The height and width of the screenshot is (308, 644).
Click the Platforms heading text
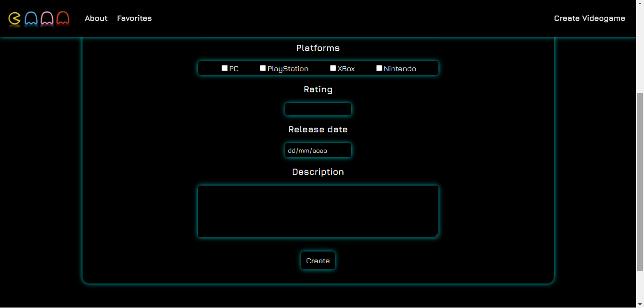tap(318, 48)
